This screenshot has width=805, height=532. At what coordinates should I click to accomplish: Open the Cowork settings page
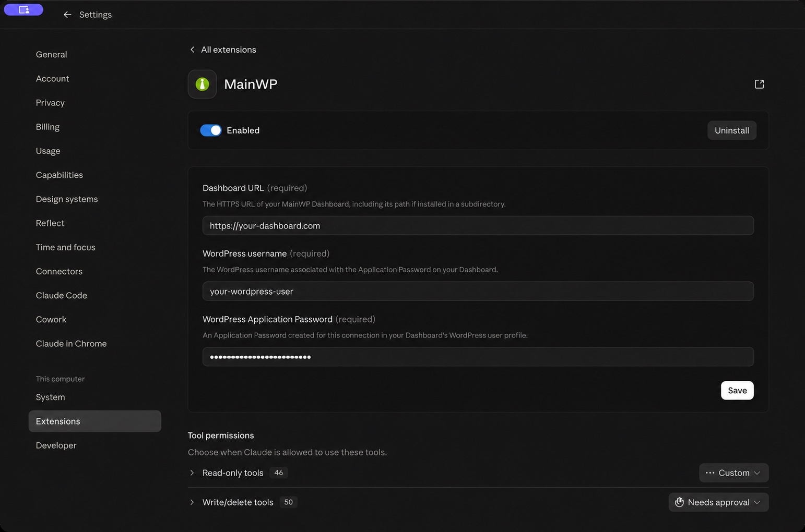[x=51, y=319]
